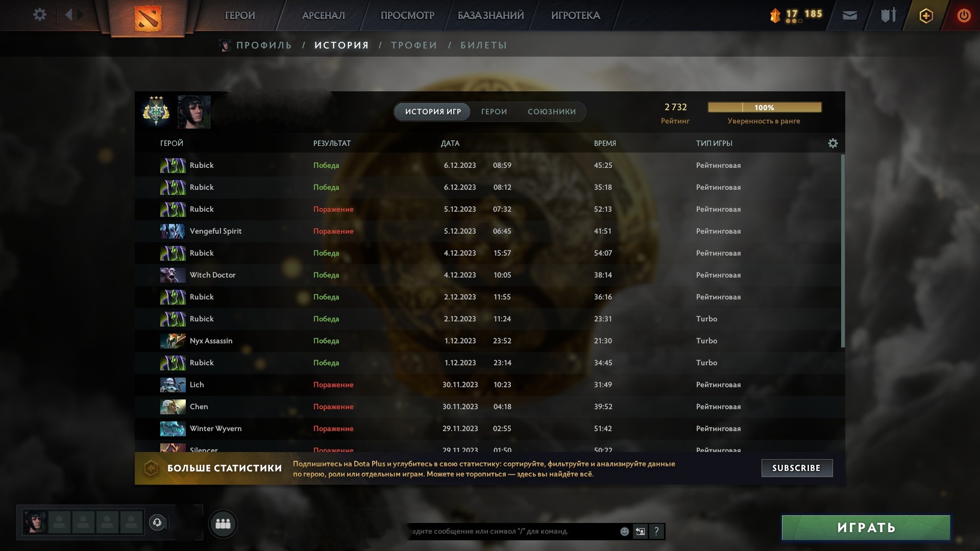Open Rubick match from 6.12.2023 08:59
The width and height of the screenshot is (980, 551).
pos(487,165)
